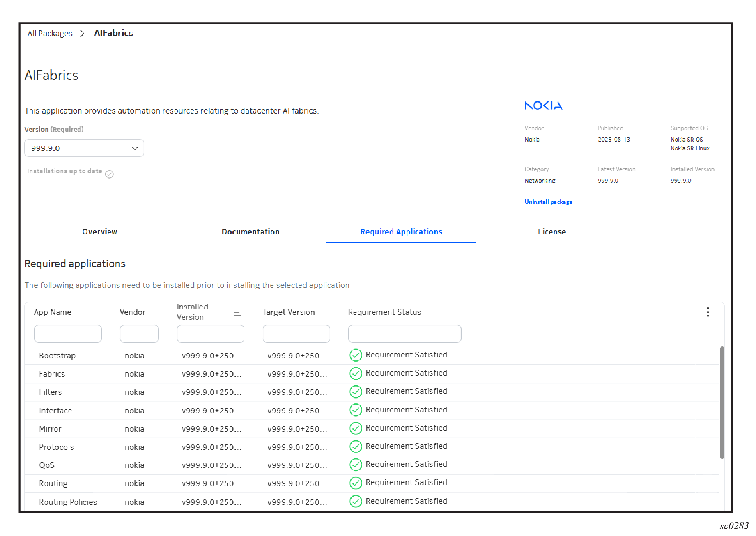Click the Uninstall package link
The image size is (756, 536).
[548, 202]
